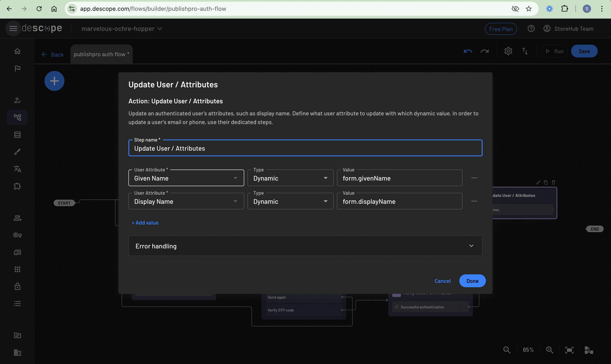Open flow settings gear icon

point(508,51)
